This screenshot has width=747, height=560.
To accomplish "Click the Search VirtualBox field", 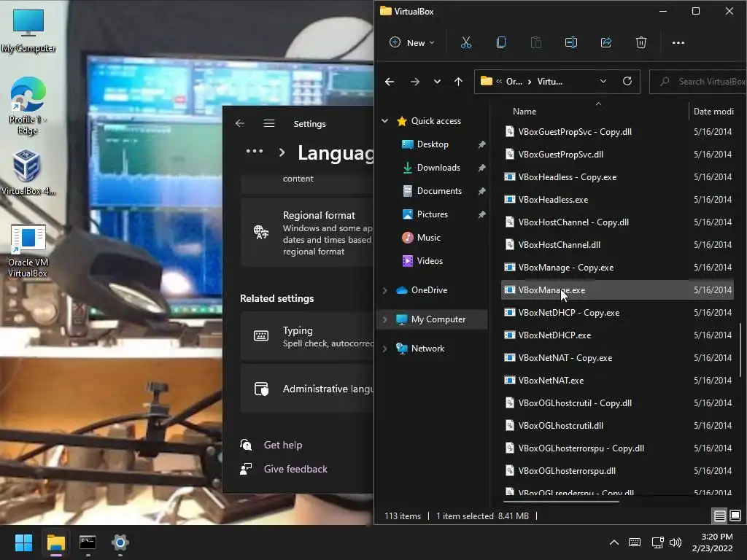I will coord(698,82).
